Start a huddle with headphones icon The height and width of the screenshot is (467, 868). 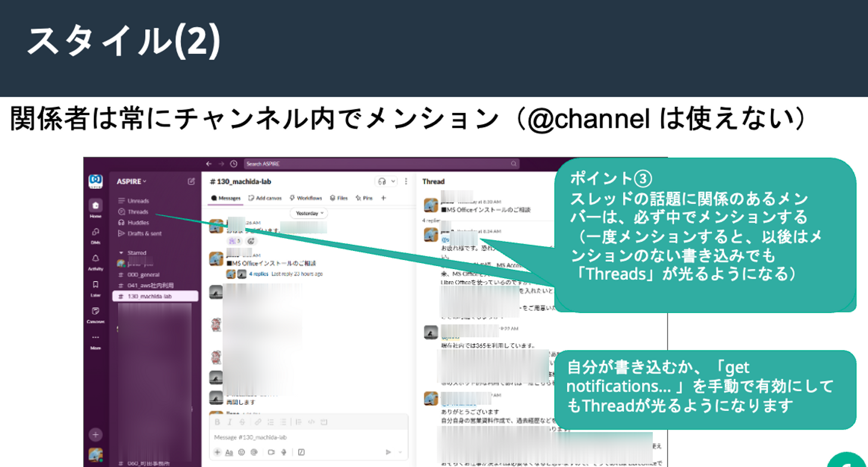click(381, 181)
